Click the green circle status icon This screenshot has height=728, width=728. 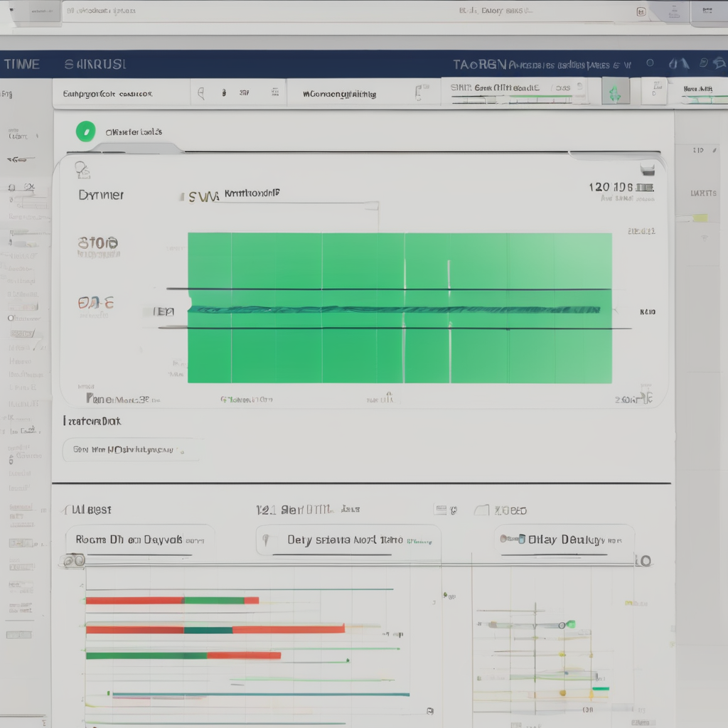pyautogui.click(x=85, y=131)
